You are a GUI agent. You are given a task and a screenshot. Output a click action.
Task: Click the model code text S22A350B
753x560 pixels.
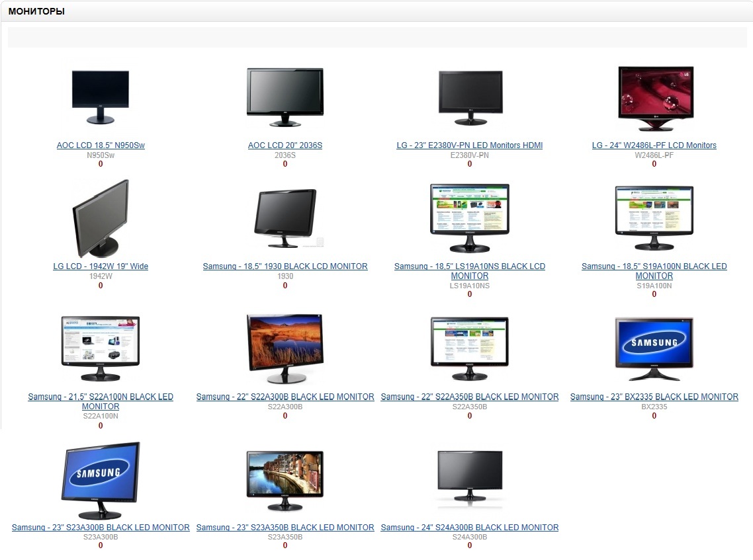(470, 407)
